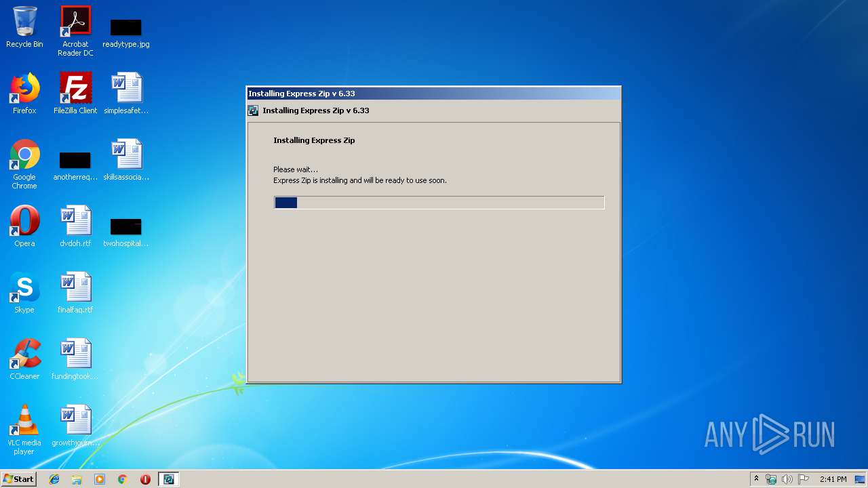Open the 2:41 PM system clock

833,479
